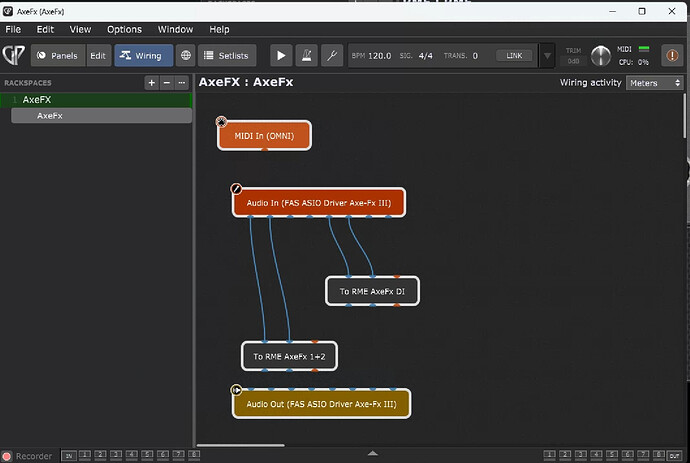The width and height of the screenshot is (690, 463).
Task: Select the Audio Out FAS ASIO block
Action: click(x=321, y=404)
